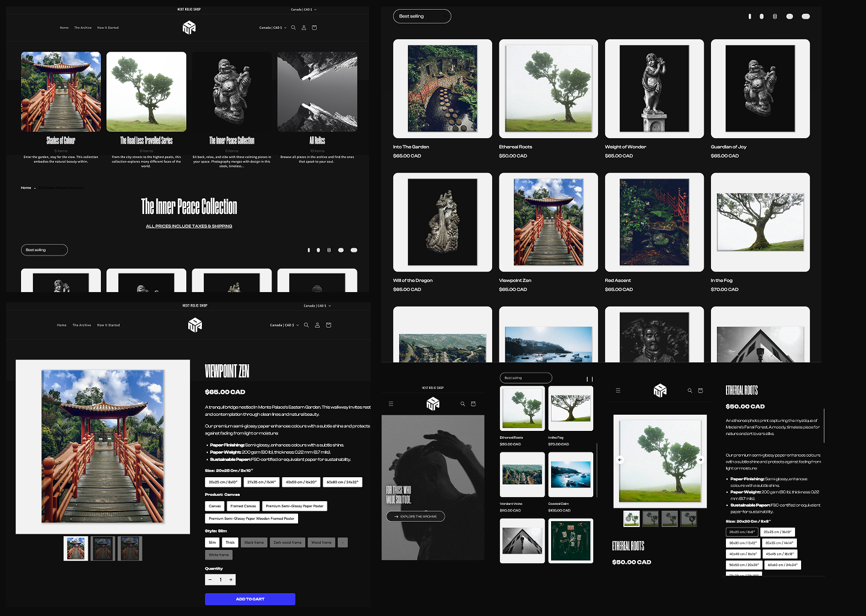The image size is (866, 616).
Task: Click the right arrow on Ethereal Roots carousel
Action: (701, 460)
